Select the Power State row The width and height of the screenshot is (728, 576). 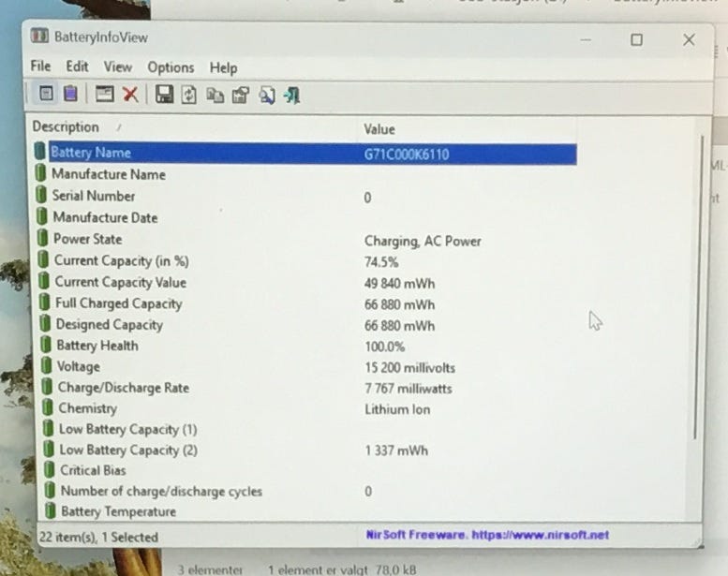click(x=307, y=239)
